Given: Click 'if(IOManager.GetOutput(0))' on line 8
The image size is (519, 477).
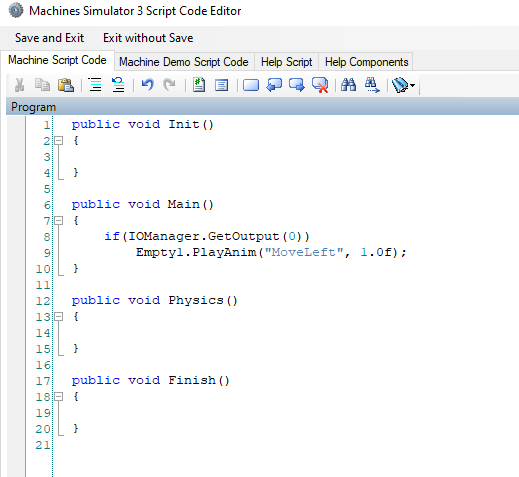Looking at the screenshot, I should (207, 237).
